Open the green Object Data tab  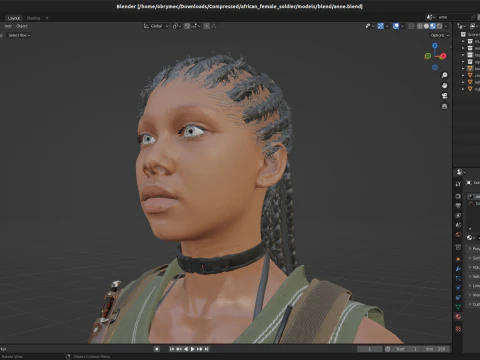(458, 307)
